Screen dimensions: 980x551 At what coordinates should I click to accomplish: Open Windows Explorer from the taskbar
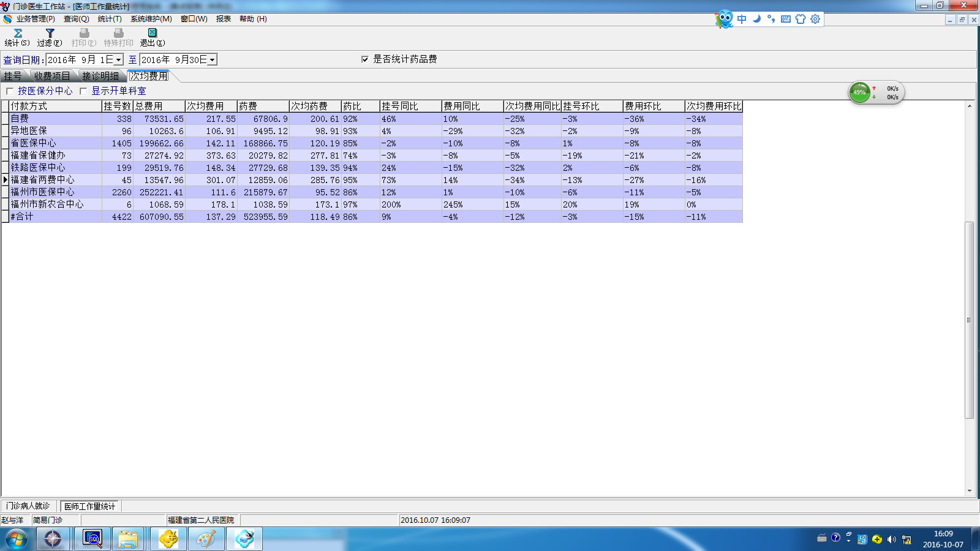click(128, 539)
